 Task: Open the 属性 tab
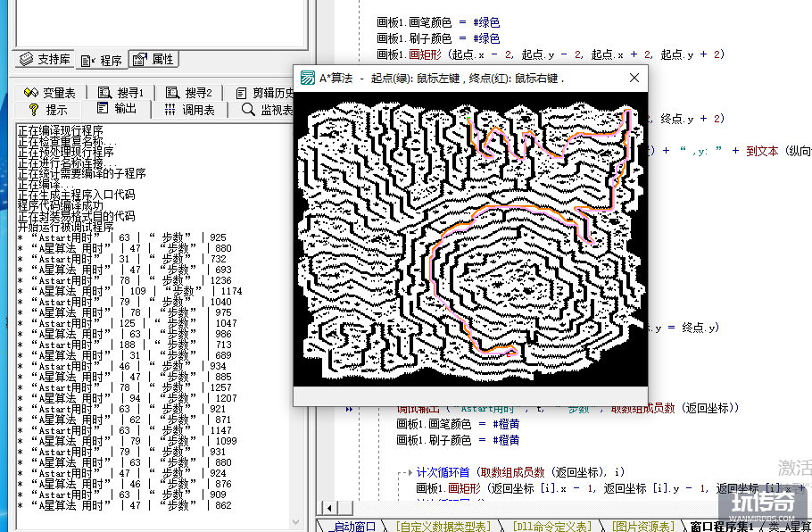pyautogui.click(x=153, y=59)
